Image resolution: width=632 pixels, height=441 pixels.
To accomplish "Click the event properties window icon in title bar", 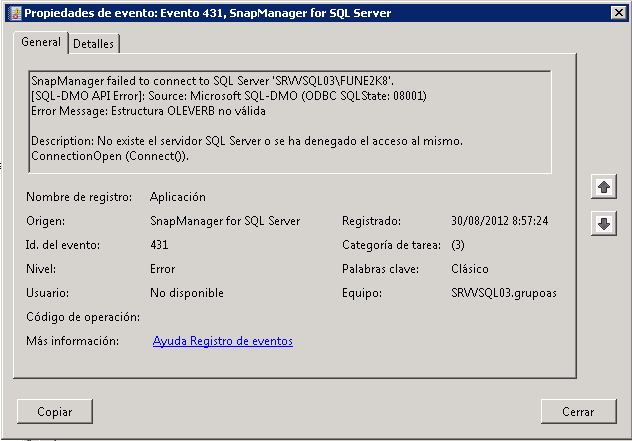I will click(x=12, y=13).
